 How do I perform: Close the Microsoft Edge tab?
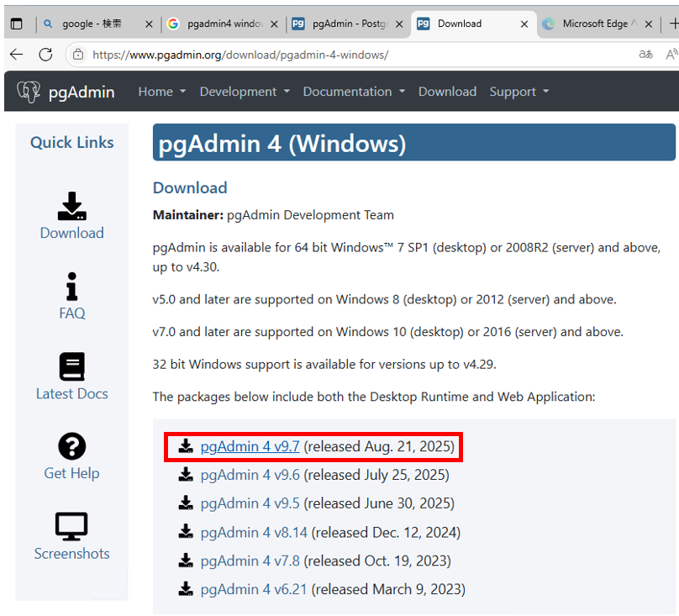click(x=649, y=24)
